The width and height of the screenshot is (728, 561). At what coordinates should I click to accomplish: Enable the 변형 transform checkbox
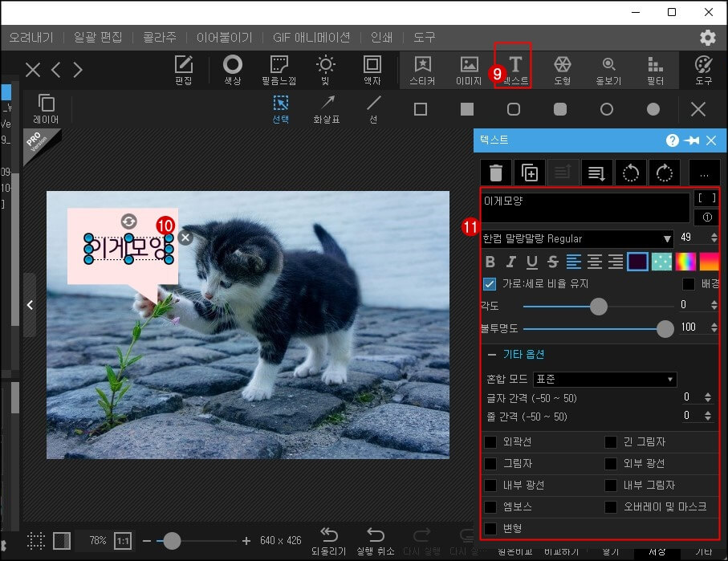[x=490, y=528]
